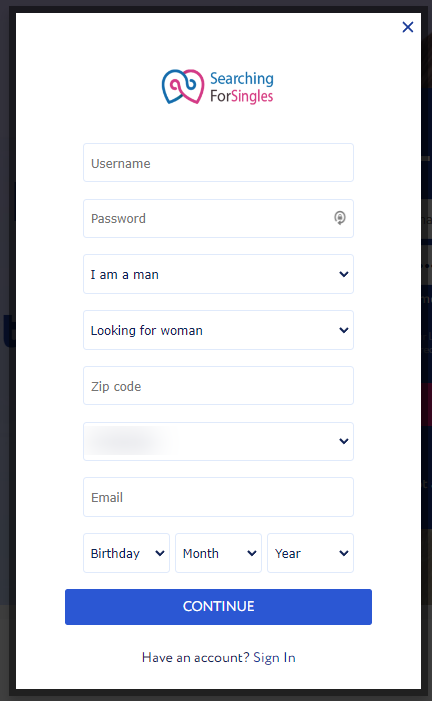Focus the Email input field
The height and width of the screenshot is (701, 432).
click(218, 497)
